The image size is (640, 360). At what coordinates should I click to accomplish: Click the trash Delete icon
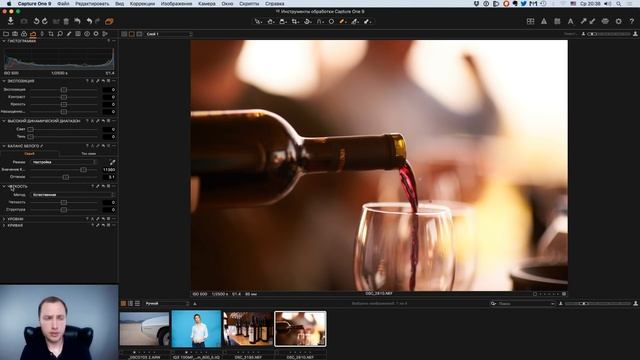pyautogui.click(x=66, y=21)
